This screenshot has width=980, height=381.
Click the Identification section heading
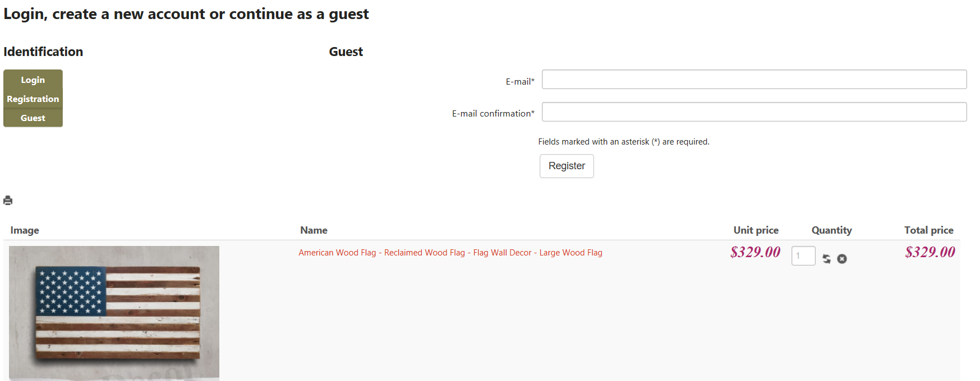pyautogui.click(x=43, y=52)
